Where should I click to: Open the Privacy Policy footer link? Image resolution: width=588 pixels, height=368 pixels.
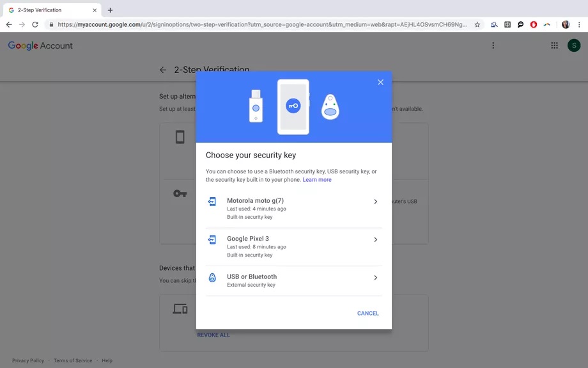(27, 360)
